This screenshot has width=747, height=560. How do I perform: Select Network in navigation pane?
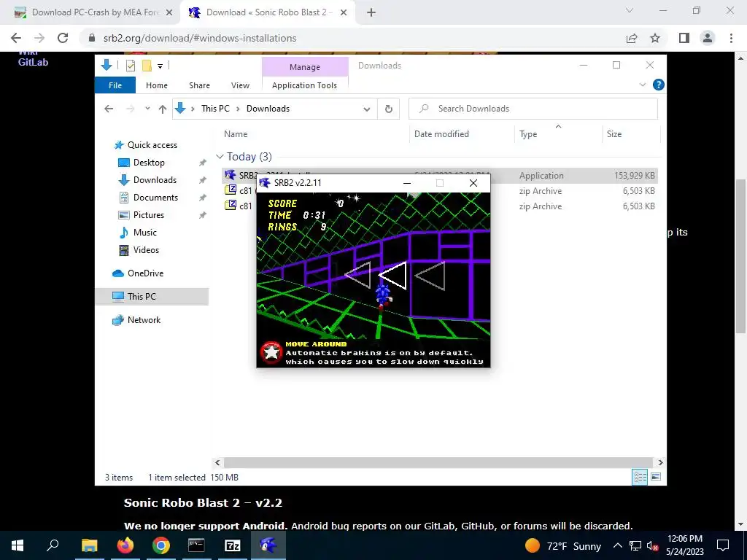pos(144,320)
